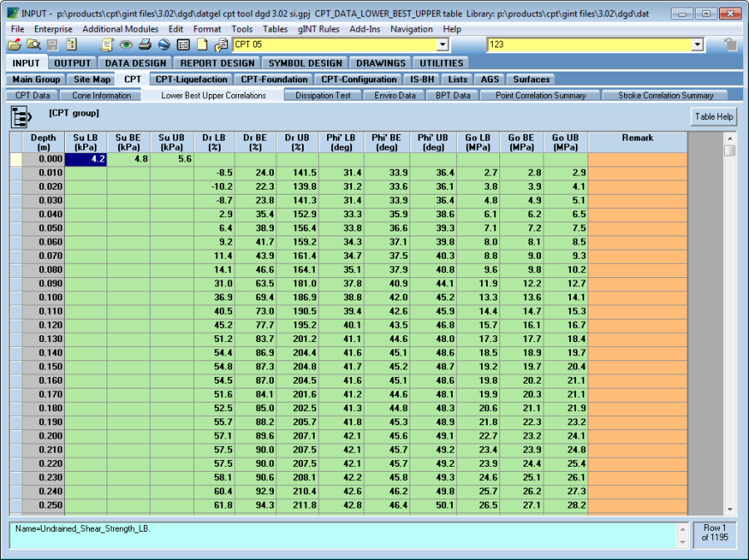The image size is (749, 560).
Task: Click the table's vertical scrollbar down arrow
Action: (729, 508)
